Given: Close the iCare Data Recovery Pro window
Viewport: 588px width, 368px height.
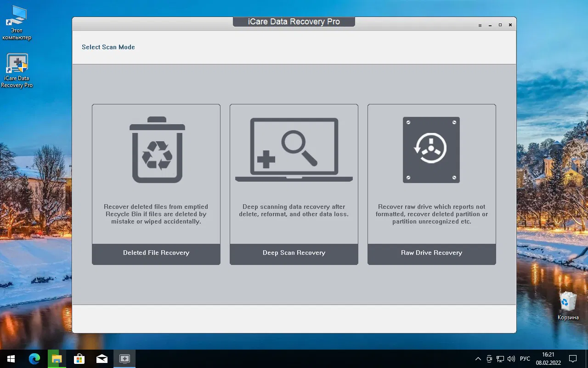Looking at the screenshot, I should click(x=510, y=25).
